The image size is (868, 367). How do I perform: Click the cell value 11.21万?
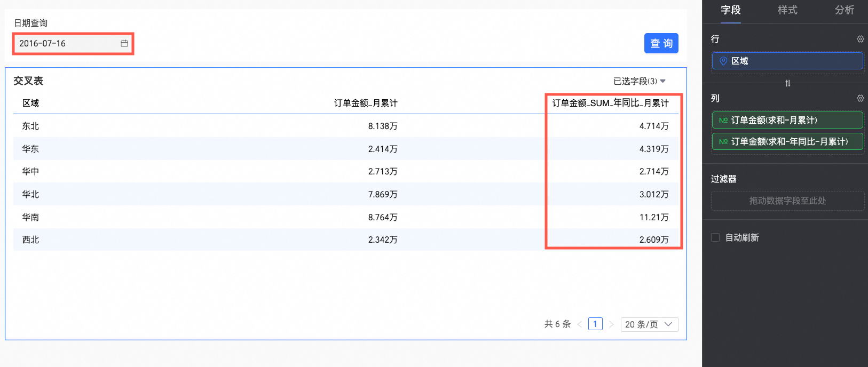point(654,217)
